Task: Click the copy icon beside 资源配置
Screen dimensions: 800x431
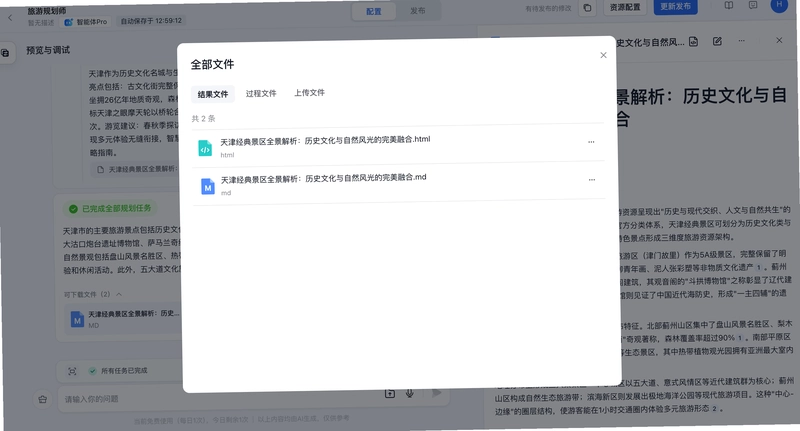Action: pos(587,8)
